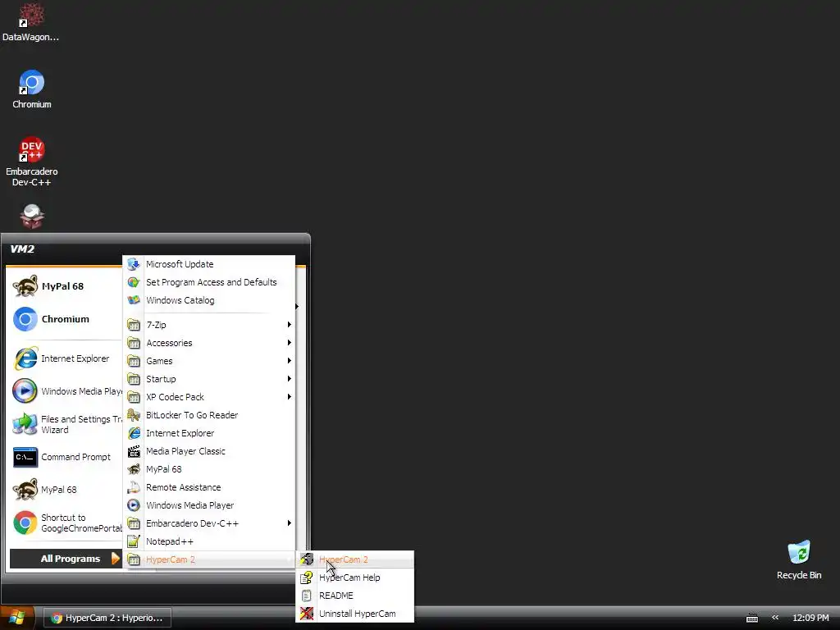Open the 7-Zip program folder
The height and width of the screenshot is (630, 840).
click(209, 325)
